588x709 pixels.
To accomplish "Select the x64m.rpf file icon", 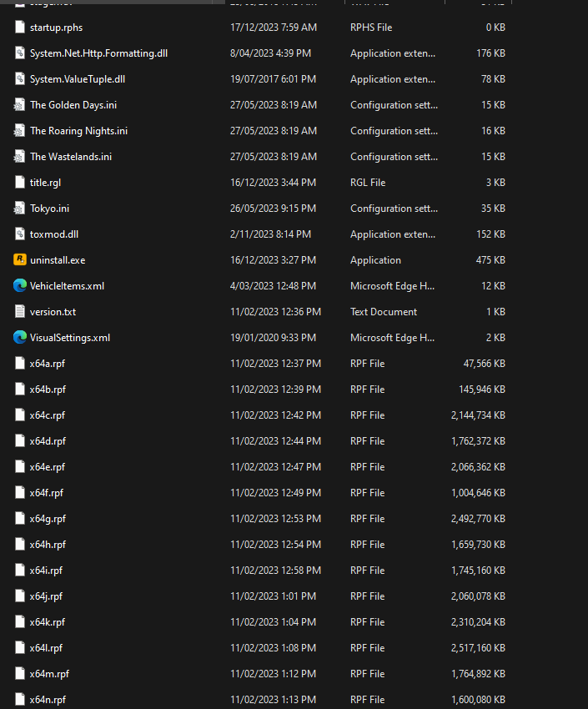I will 20,673.
